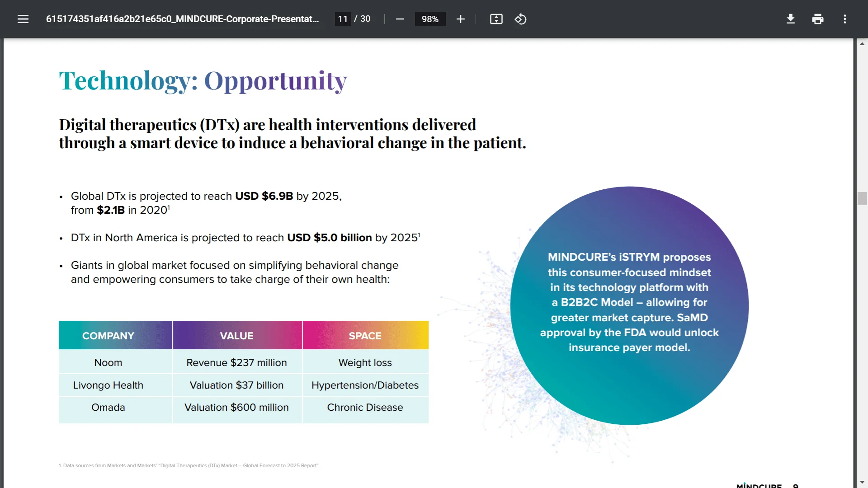Open the more actions three-dot menu
This screenshot has height=488, width=868.
tap(845, 19)
